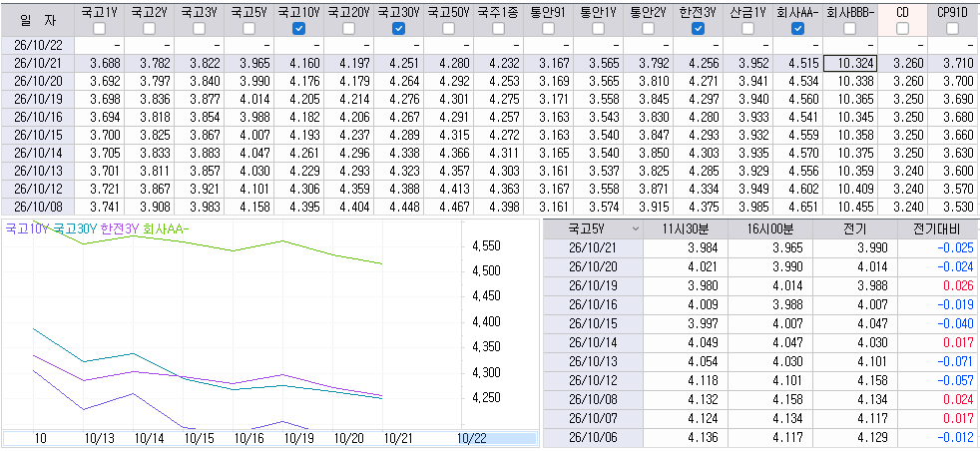The image size is (980, 451).
Task: Enable the 국고1Y checkbox
Action: tap(99, 28)
